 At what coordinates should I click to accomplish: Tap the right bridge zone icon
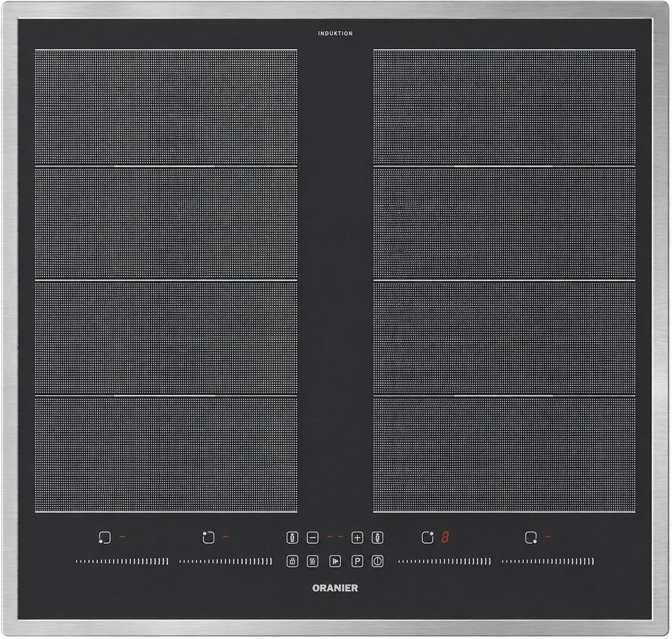click(378, 538)
